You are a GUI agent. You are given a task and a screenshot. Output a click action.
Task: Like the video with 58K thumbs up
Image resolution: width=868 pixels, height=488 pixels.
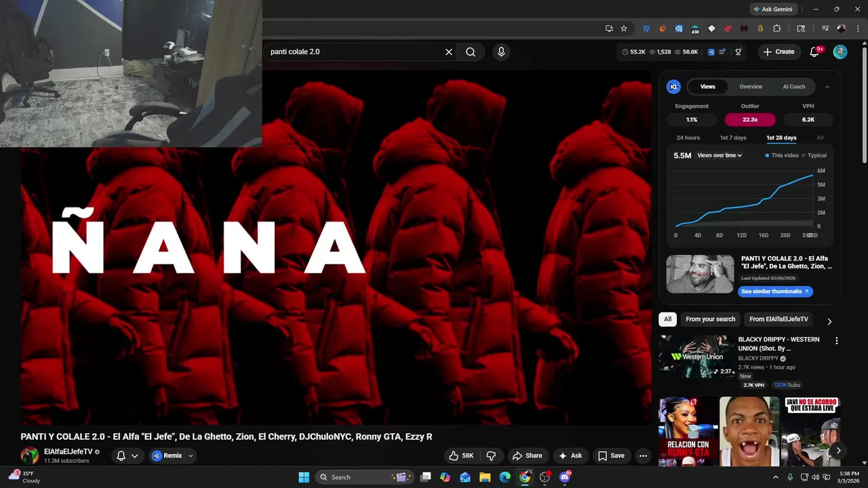point(461,455)
